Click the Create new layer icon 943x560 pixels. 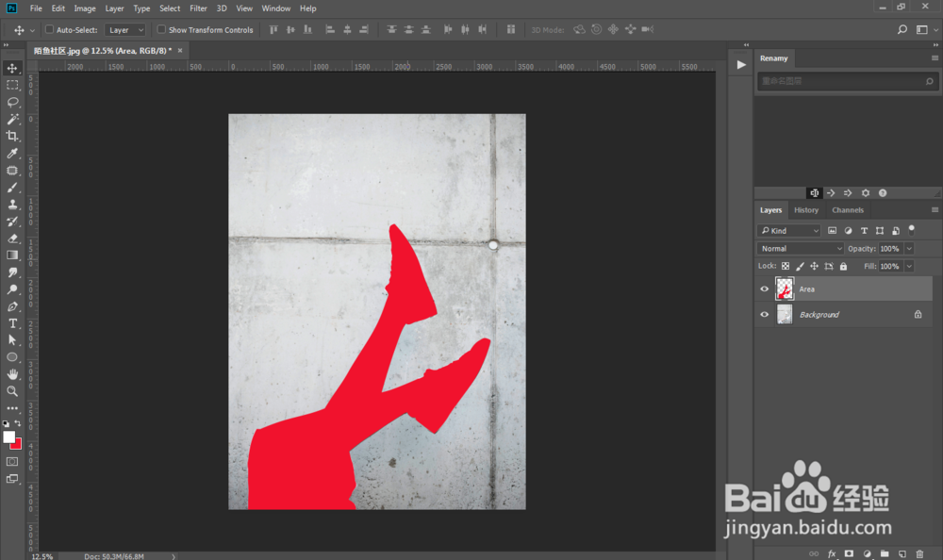(x=902, y=553)
